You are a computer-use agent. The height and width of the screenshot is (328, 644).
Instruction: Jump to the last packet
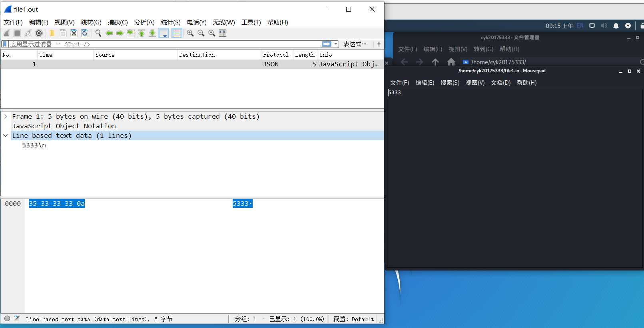tap(152, 33)
